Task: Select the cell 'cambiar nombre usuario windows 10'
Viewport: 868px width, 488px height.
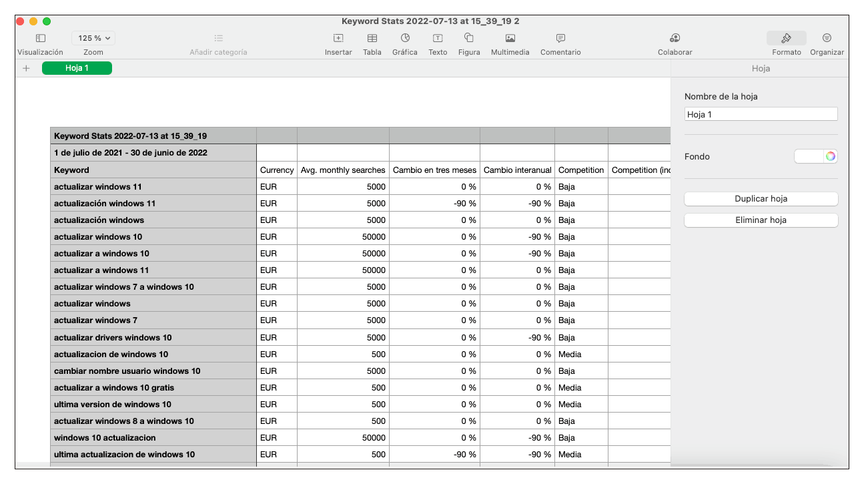Action: pyautogui.click(x=153, y=371)
